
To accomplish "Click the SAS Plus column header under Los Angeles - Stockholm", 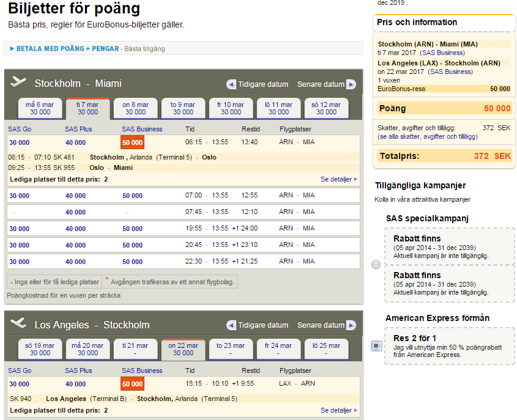I will (78, 370).
